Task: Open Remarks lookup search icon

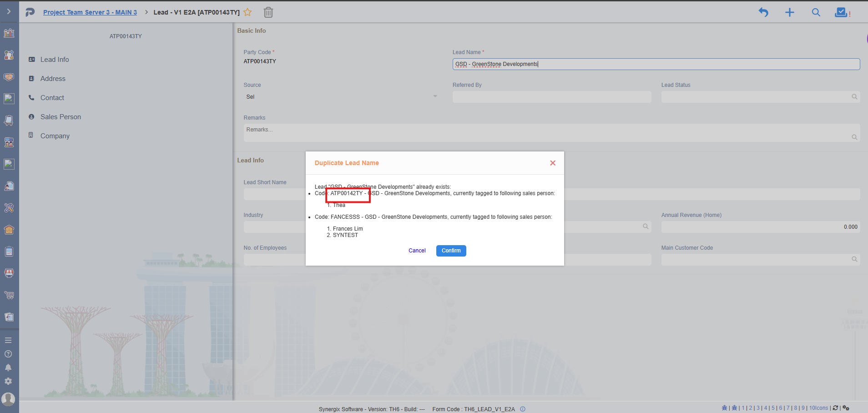Action: coord(854,137)
